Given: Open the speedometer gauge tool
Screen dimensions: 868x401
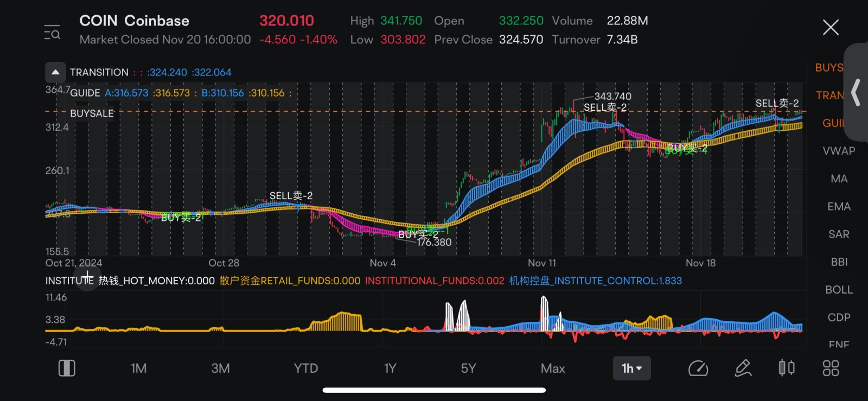Looking at the screenshot, I should (x=698, y=368).
